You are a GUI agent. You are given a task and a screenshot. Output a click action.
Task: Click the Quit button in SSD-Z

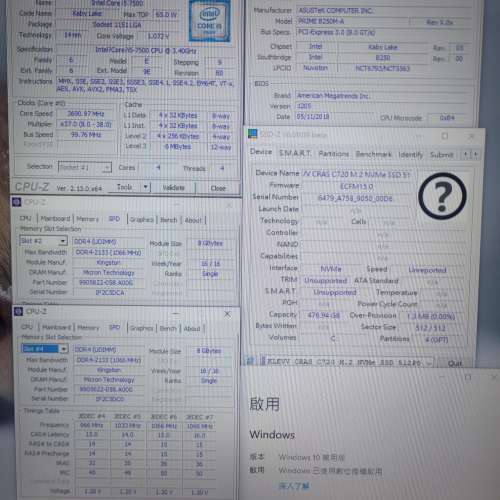[x=455, y=363]
